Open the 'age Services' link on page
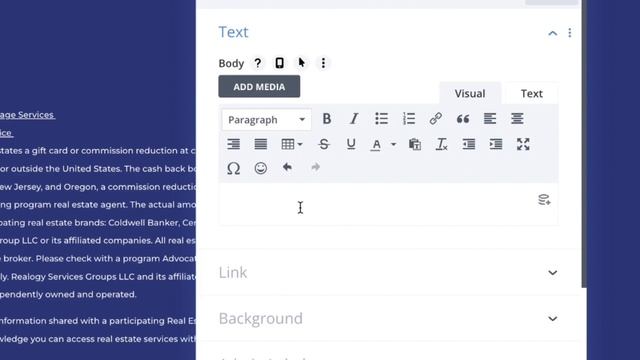 (x=27, y=115)
